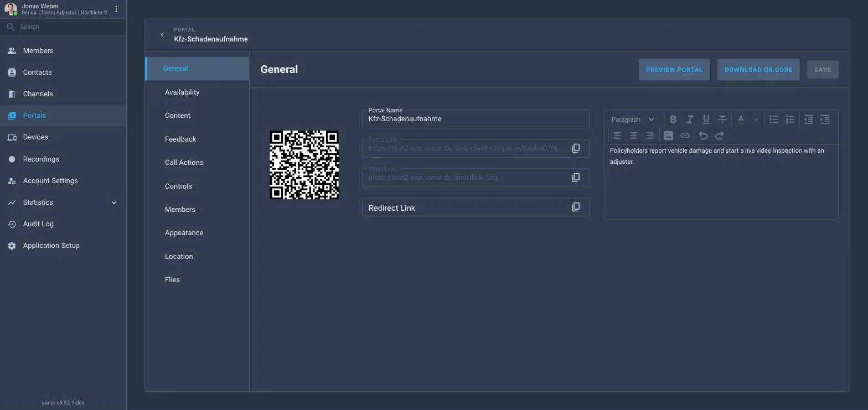
Task: Open the user options kebab menu
Action: [x=116, y=9]
